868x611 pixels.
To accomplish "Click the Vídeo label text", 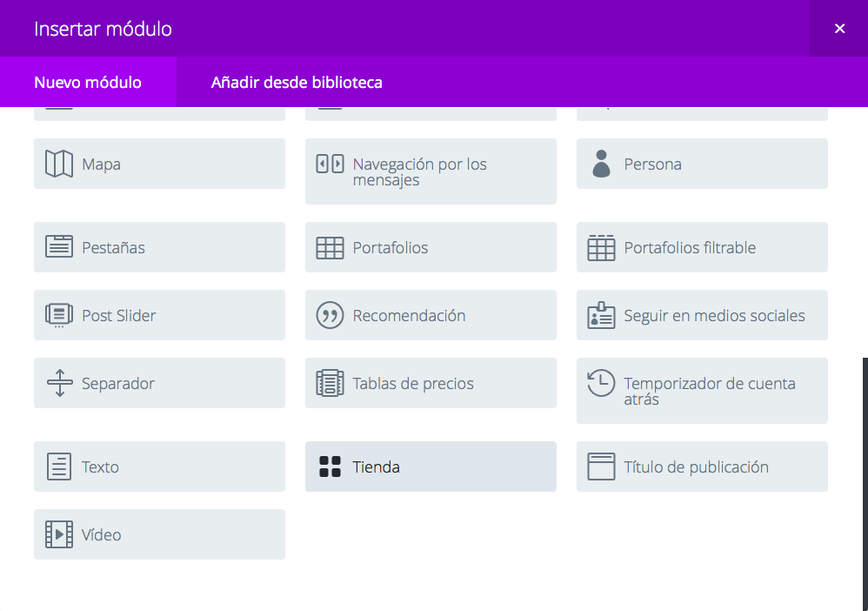I will tap(101, 534).
